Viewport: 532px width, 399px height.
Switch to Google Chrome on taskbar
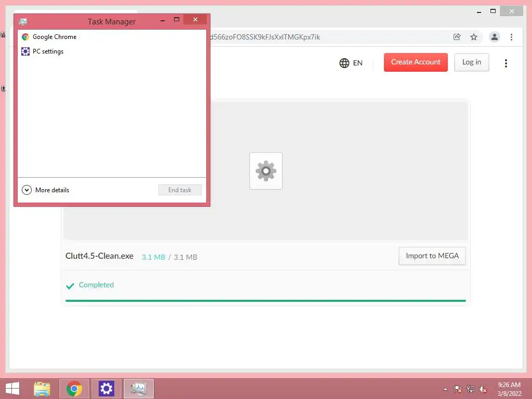point(74,389)
